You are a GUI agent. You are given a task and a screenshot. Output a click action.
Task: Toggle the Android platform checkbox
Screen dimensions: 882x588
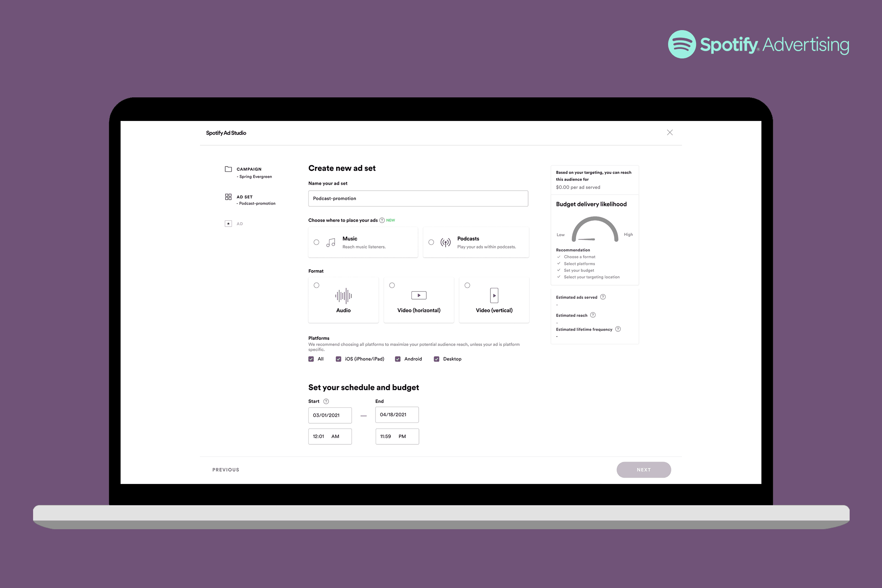401,359
